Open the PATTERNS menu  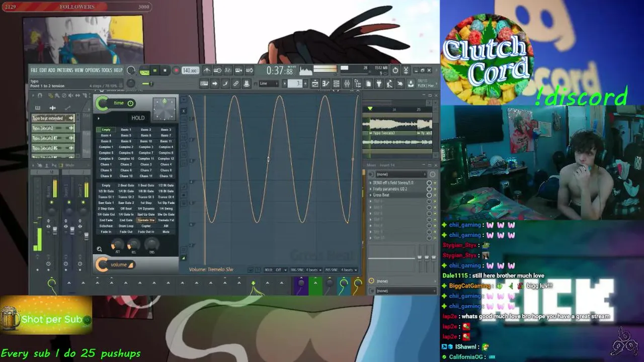(65, 70)
